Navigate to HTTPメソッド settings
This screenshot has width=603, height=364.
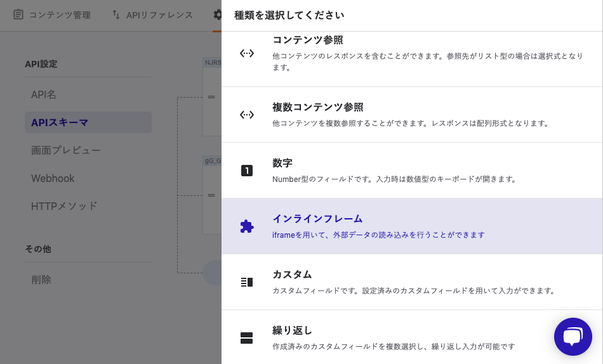pos(64,206)
